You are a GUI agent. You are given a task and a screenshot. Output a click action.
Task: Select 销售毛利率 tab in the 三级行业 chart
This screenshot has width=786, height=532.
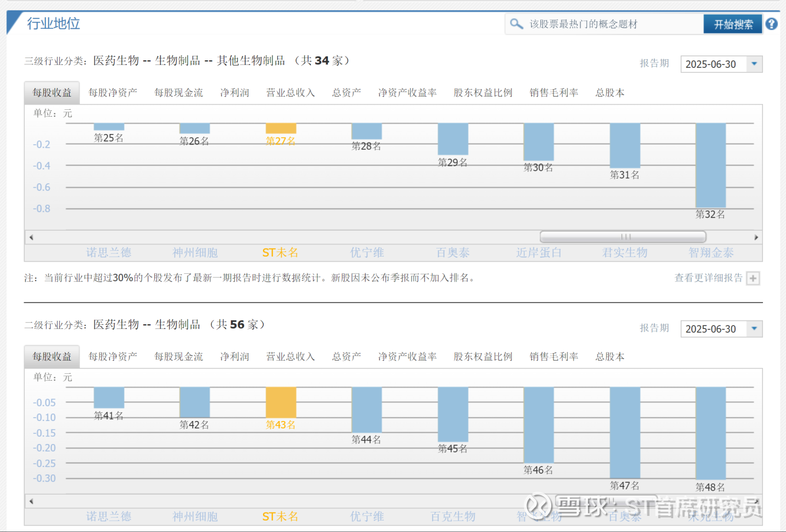point(554,93)
